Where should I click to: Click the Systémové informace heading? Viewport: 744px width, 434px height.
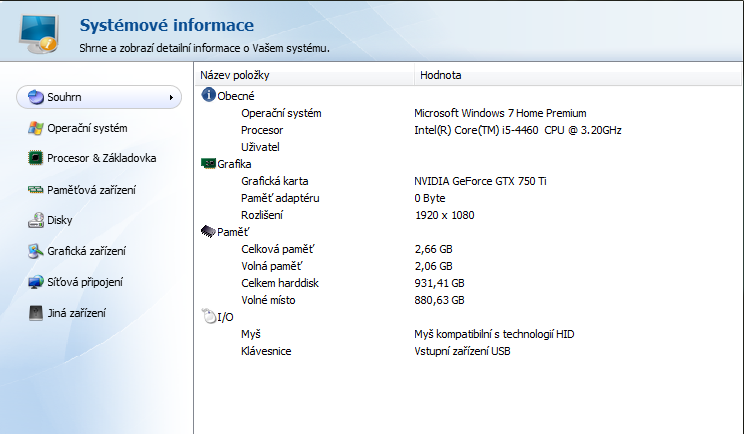click(167, 25)
